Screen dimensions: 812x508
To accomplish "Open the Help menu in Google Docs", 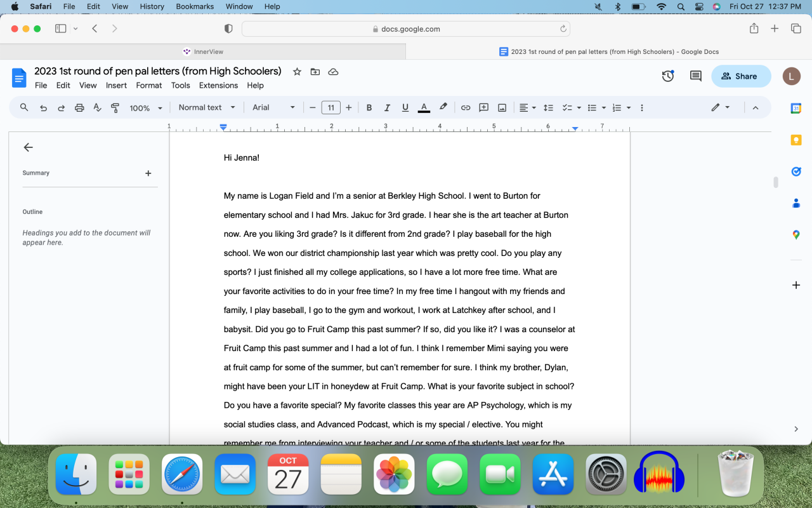I will (255, 85).
